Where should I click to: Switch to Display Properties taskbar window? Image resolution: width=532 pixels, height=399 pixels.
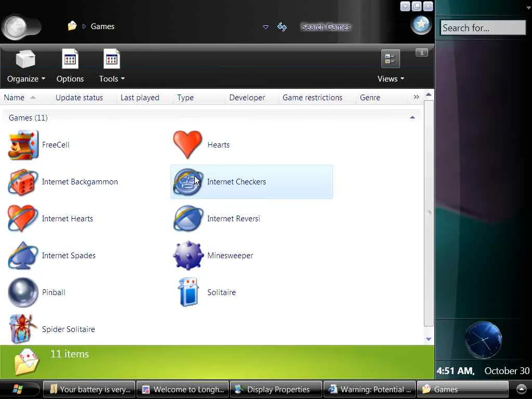(x=276, y=390)
